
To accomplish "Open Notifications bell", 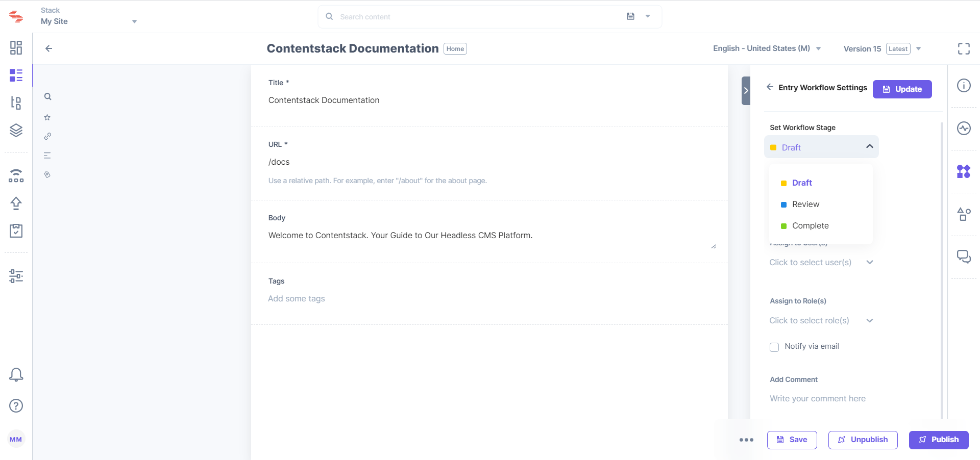I will pos(16,375).
